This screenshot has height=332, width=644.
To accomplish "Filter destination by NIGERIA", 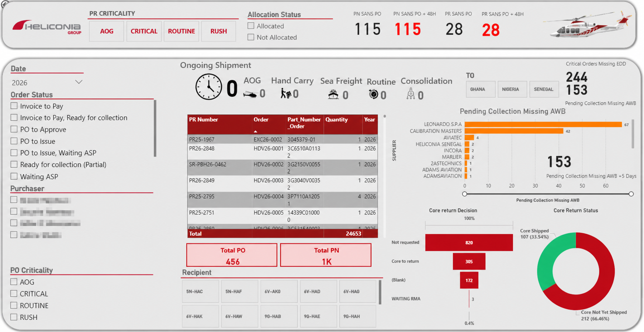I will [512, 90].
